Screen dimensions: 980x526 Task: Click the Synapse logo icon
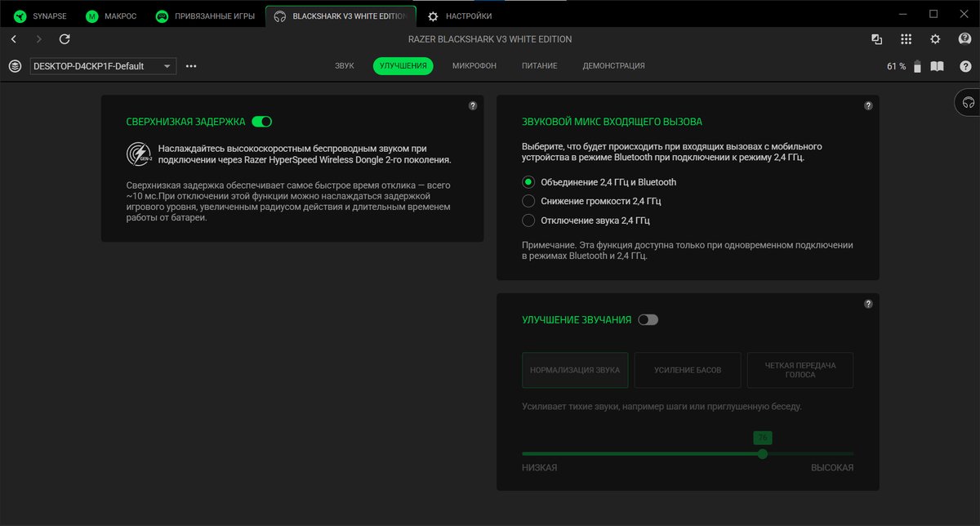[x=19, y=16]
